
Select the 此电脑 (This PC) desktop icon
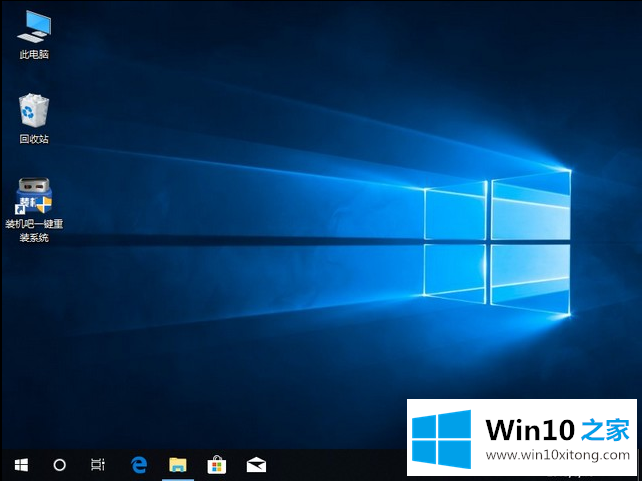point(34,25)
